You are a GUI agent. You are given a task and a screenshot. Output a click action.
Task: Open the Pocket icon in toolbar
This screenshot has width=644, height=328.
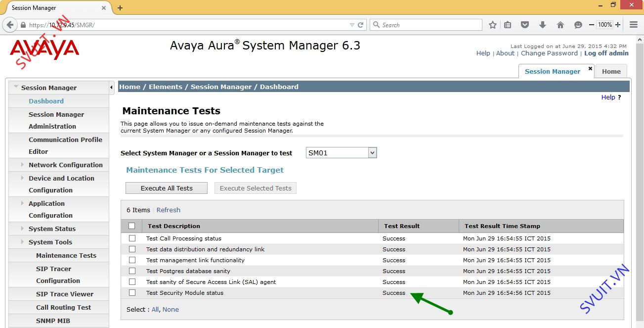pos(525,25)
